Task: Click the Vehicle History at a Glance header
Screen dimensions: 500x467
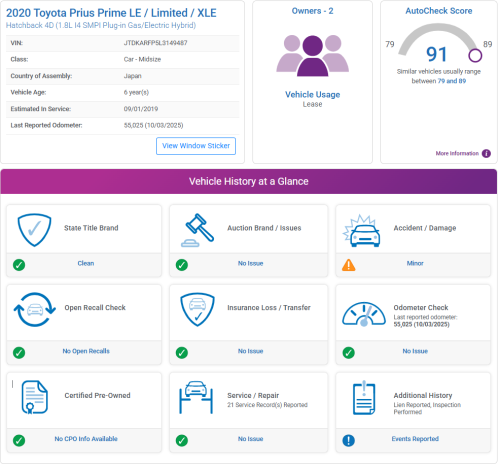Action: tap(249, 181)
